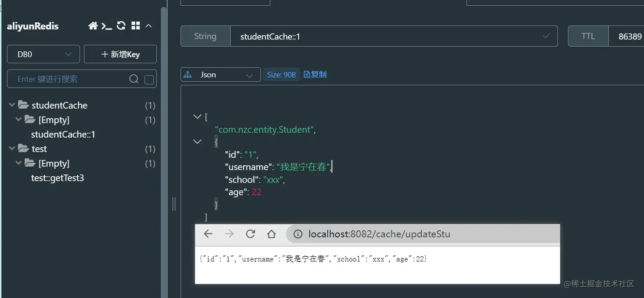Click the String type label

(205, 36)
